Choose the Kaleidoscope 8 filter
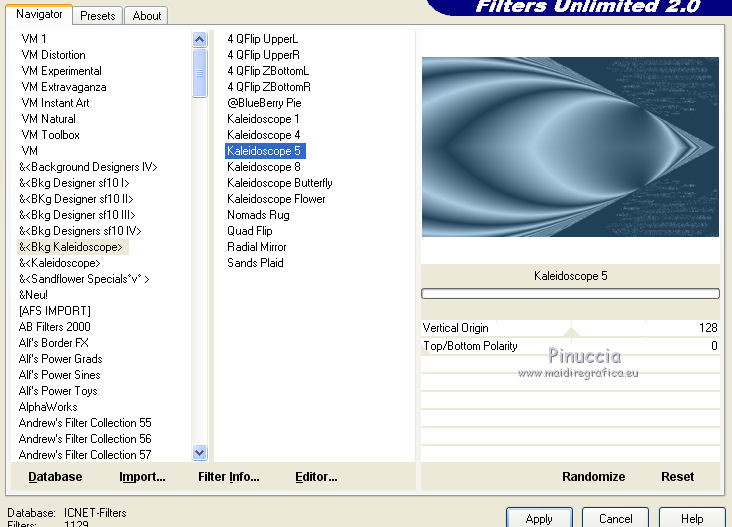 264,167
